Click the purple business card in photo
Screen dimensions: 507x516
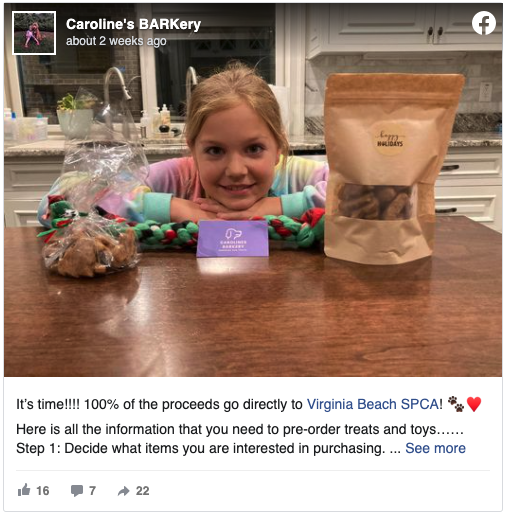tap(232, 238)
